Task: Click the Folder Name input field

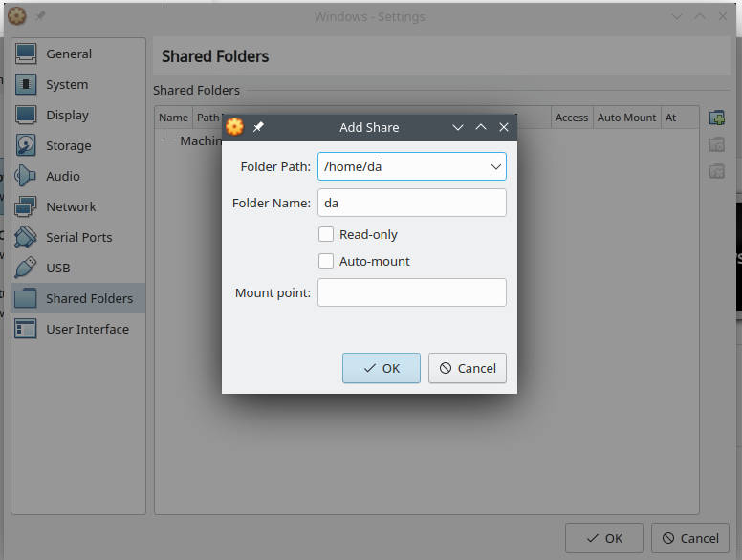Action: [412, 203]
